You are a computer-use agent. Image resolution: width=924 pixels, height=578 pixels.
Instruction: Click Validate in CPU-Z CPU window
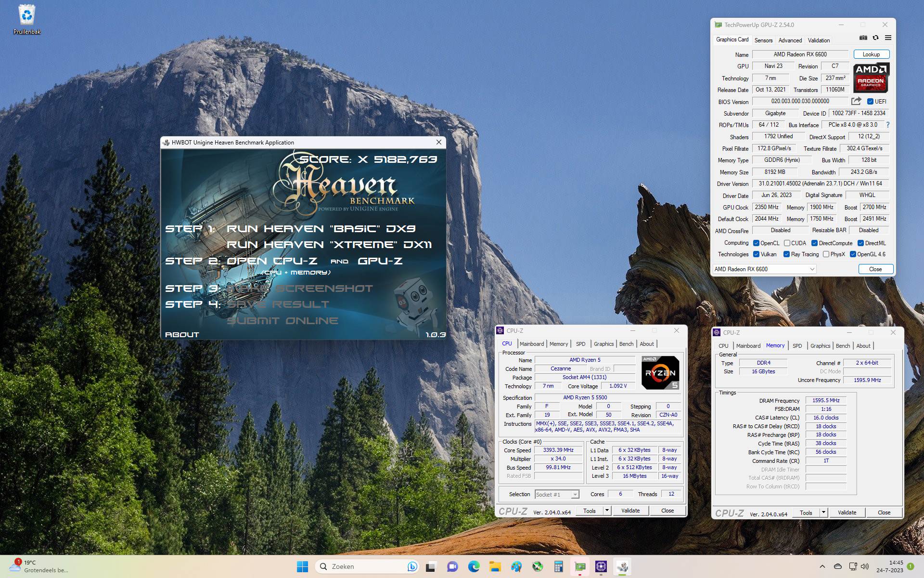tap(630, 511)
